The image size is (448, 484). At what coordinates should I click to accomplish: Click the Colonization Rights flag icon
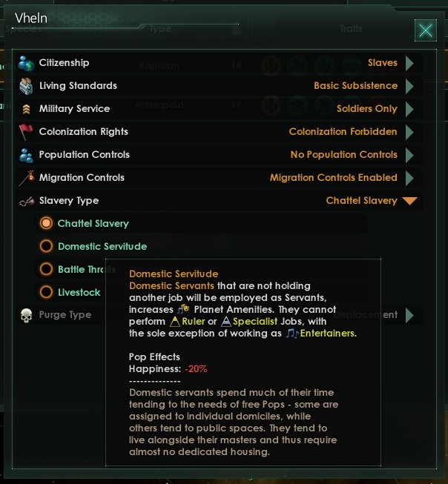point(27,132)
